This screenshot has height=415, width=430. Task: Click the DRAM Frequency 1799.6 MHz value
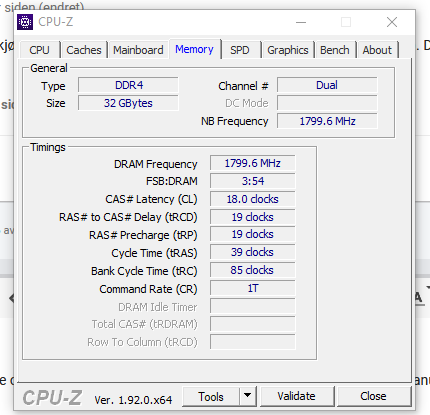[253, 163]
